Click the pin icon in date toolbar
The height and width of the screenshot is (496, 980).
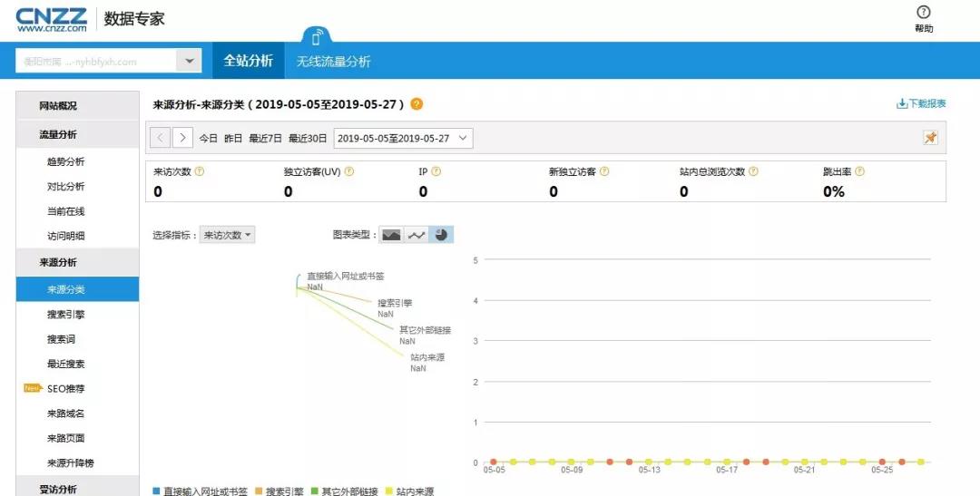tap(930, 138)
